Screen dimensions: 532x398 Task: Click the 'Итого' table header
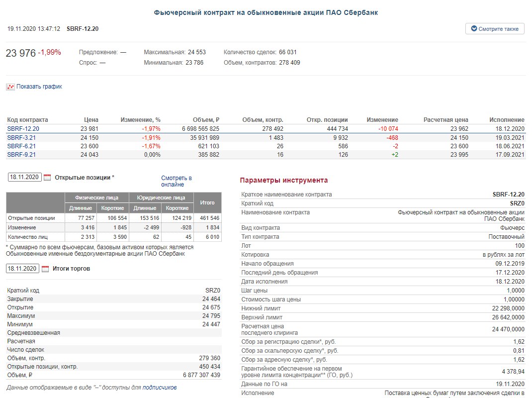[207, 202]
